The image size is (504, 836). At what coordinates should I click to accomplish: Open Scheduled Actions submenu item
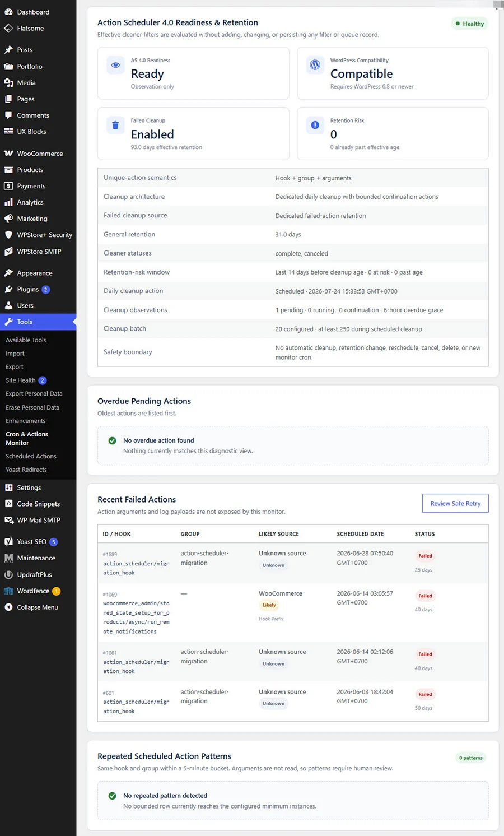tap(31, 456)
